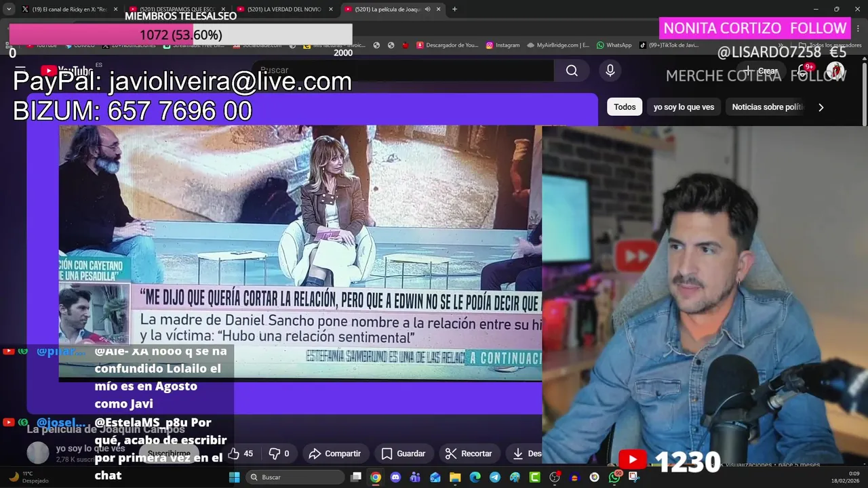
Task: Open WhatsApp from taskbar
Action: tap(614, 477)
